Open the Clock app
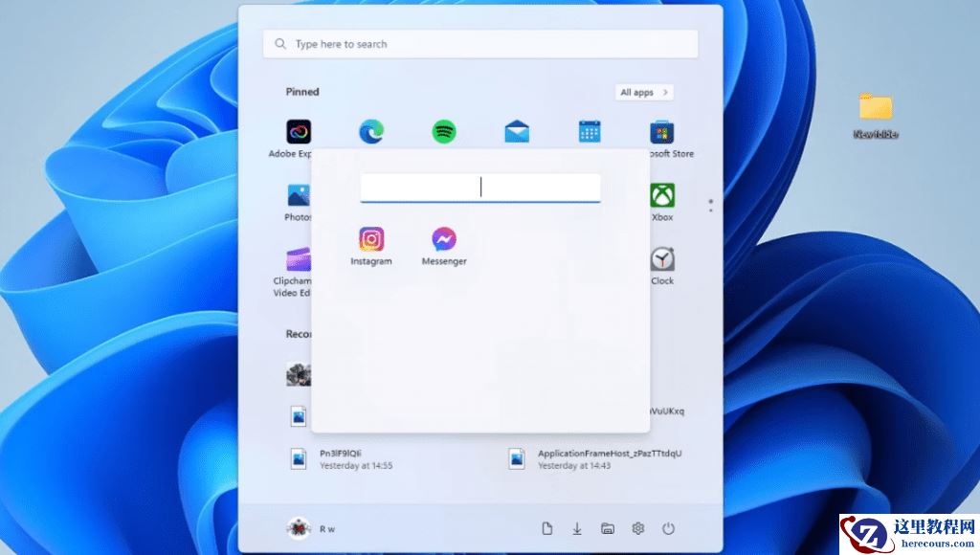The width and height of the screenshot is (980, 555). point(661,259)
